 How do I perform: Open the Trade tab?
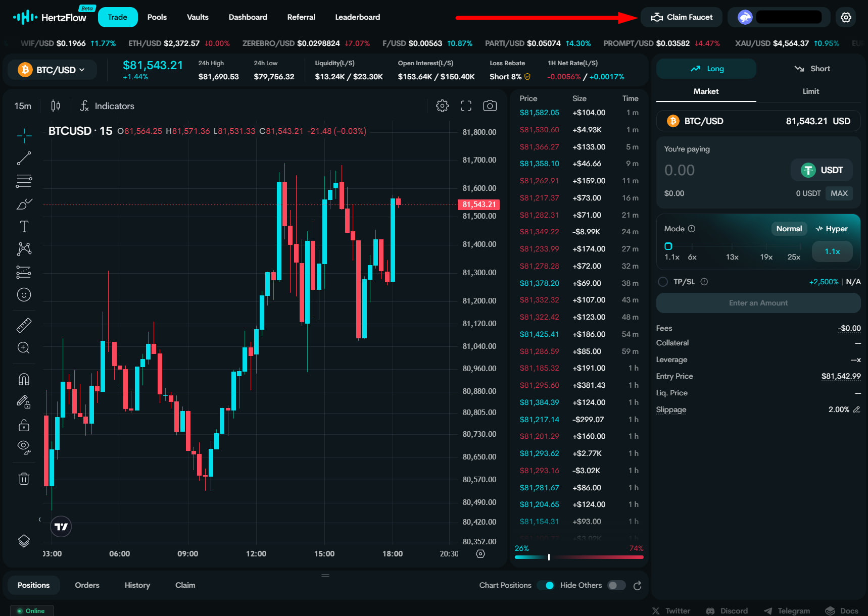coord(118,17)
